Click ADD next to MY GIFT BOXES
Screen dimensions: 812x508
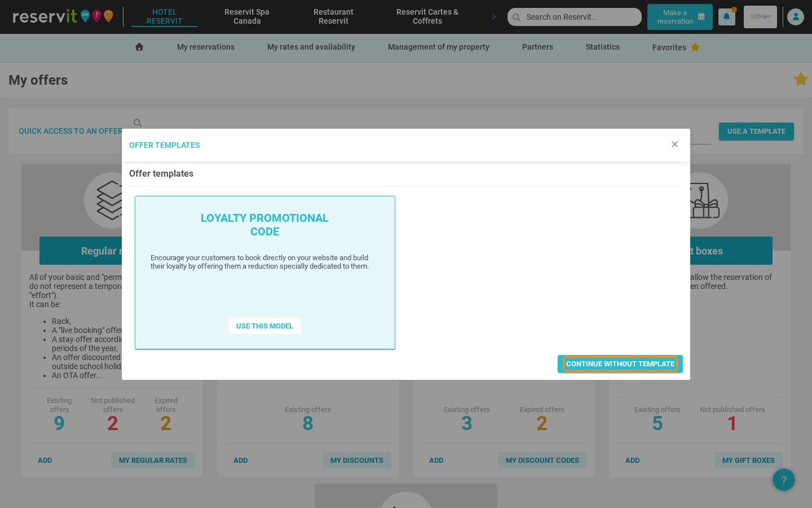coord(633,461)
